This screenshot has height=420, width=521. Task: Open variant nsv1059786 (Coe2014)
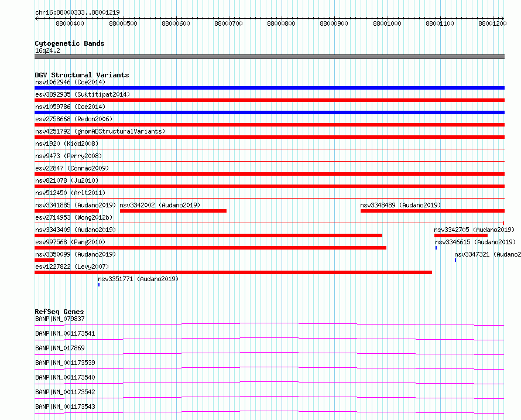point(70,107)
